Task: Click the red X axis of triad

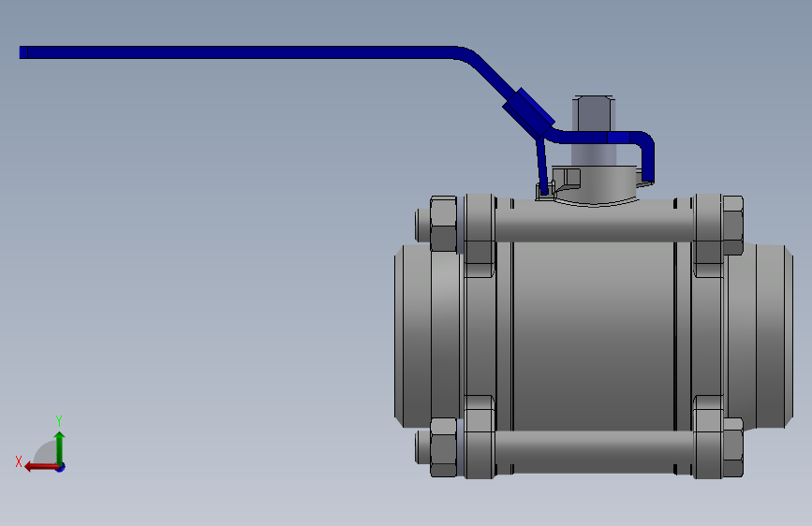Action: [41, 467]
